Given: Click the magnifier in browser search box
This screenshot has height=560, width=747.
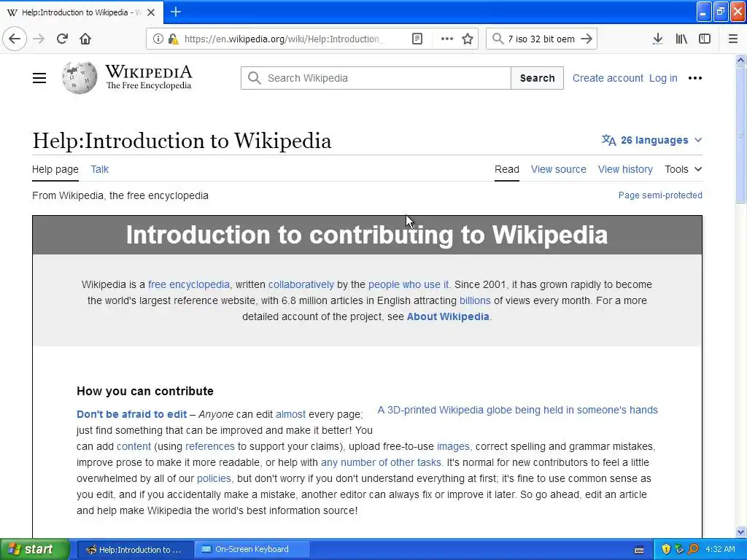Looking at the screenshot, I should click(x=498, y=39).
